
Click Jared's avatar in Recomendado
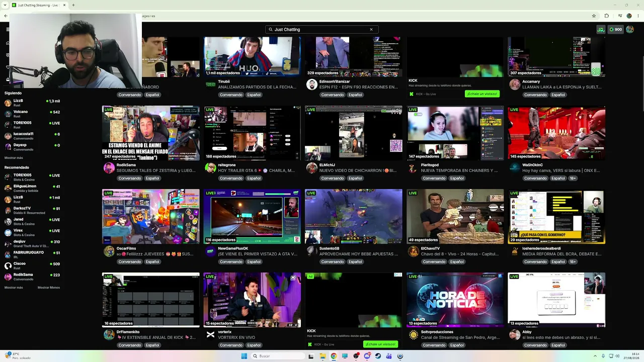tap(8, 222)
